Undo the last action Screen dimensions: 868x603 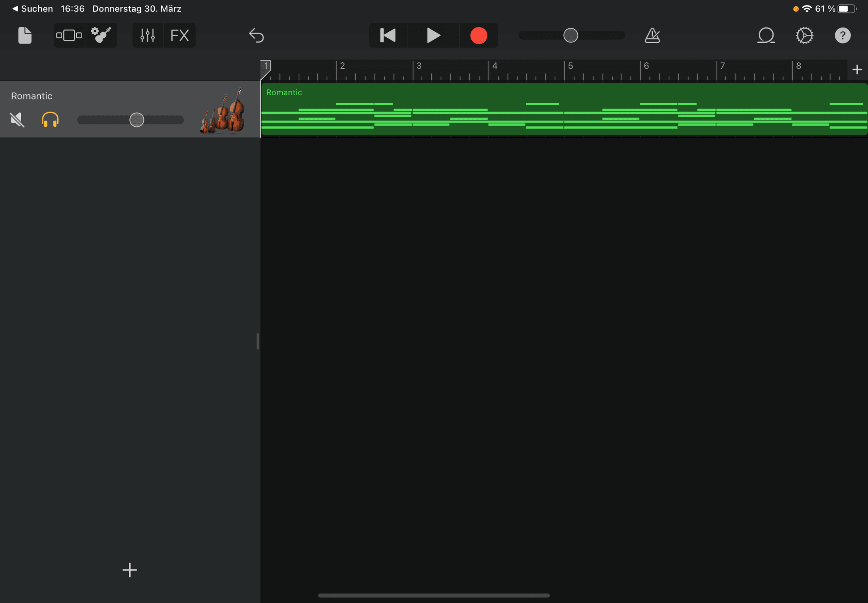[256, 36]
